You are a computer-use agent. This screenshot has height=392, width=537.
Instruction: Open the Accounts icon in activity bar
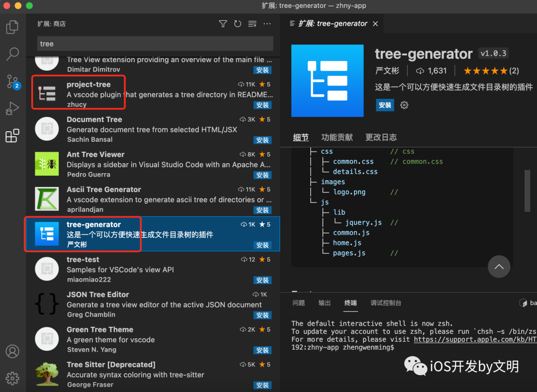(x=12, y=351)
